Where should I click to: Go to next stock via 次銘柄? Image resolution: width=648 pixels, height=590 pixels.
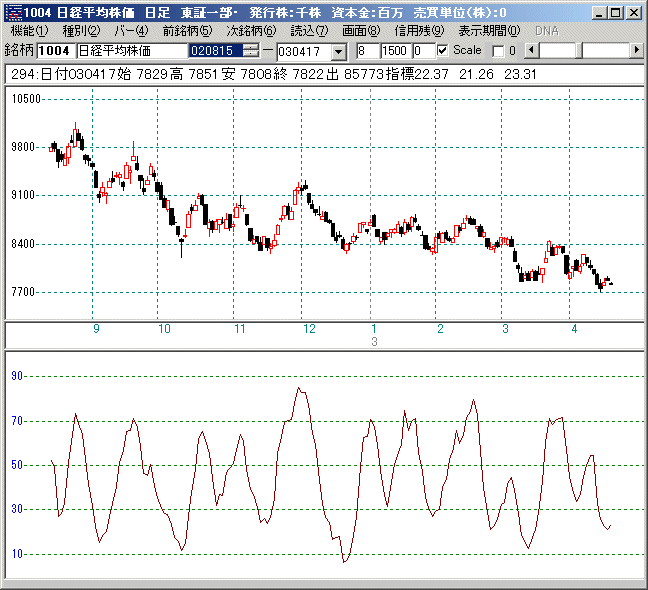coord(251,31)
